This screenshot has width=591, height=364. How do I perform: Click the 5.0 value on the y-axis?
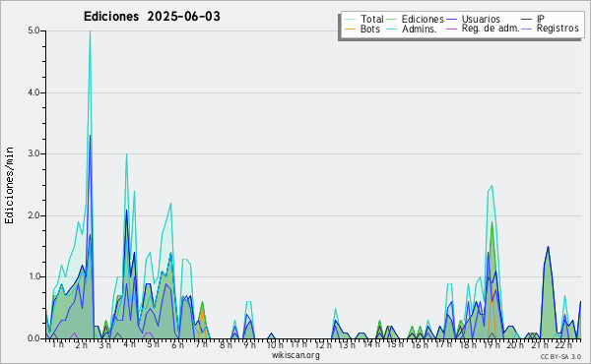[x=33, y=30]
